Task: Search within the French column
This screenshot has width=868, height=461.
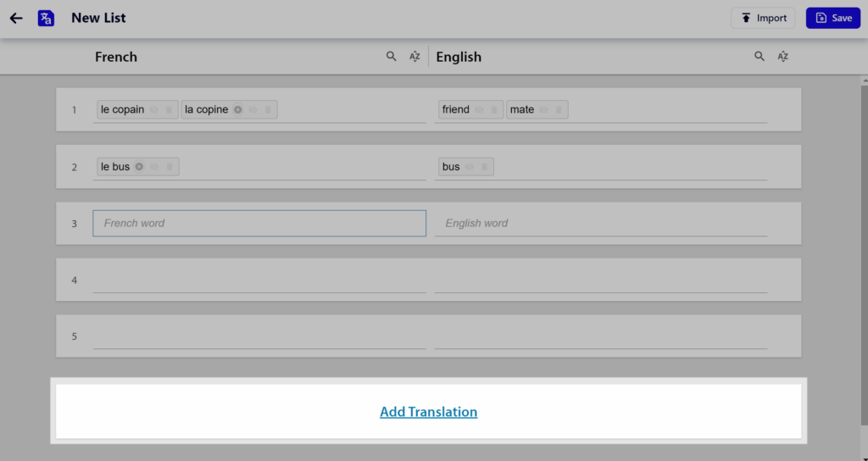Action: [x=392, y=57]
